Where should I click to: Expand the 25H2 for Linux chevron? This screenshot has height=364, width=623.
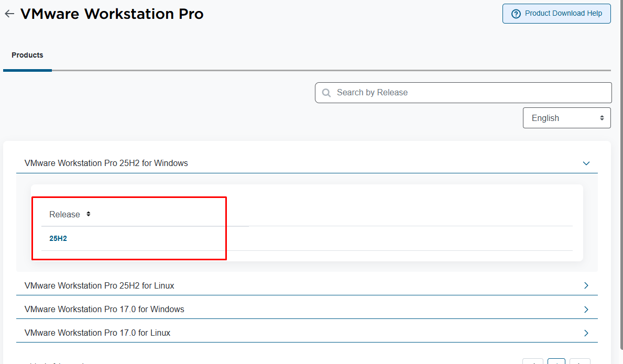[x=586, y=285]
